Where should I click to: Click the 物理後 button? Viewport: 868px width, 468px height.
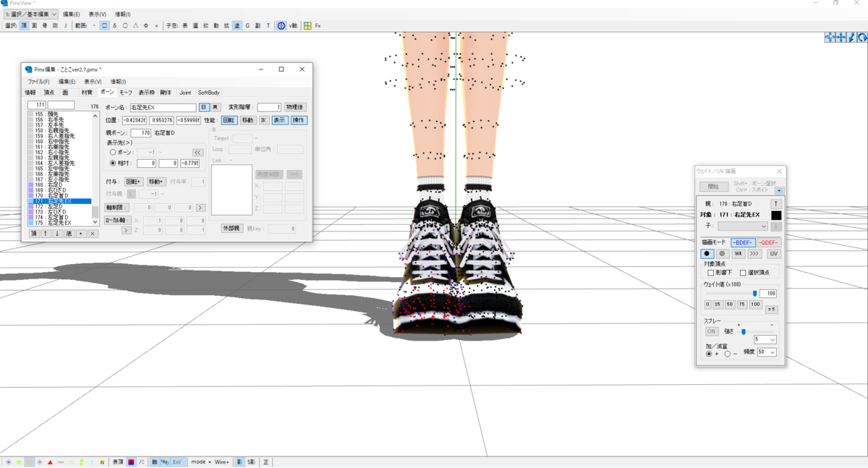295,107
